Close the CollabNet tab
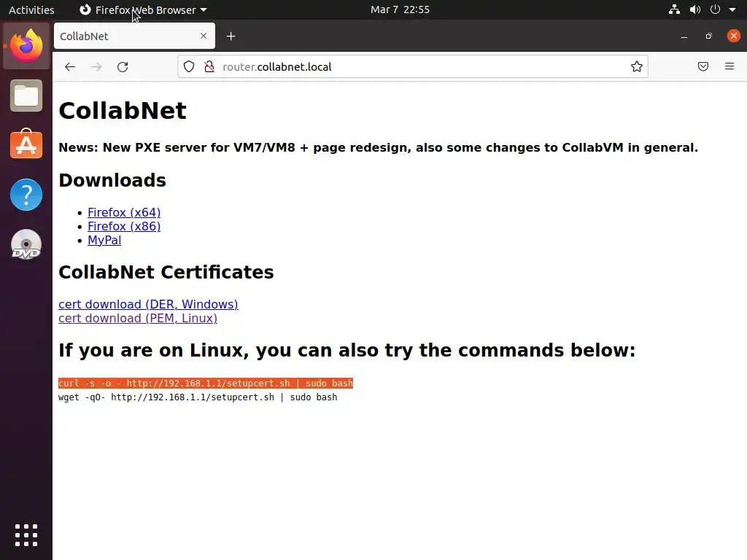747x560 pixels. 204,36
